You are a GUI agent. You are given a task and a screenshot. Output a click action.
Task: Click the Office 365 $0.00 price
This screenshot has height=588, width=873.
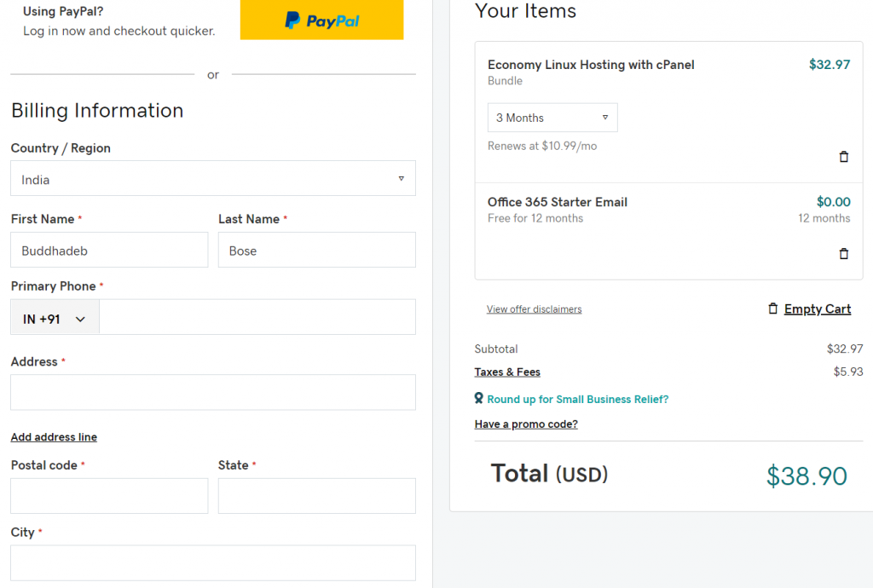[x=834, y=202]
